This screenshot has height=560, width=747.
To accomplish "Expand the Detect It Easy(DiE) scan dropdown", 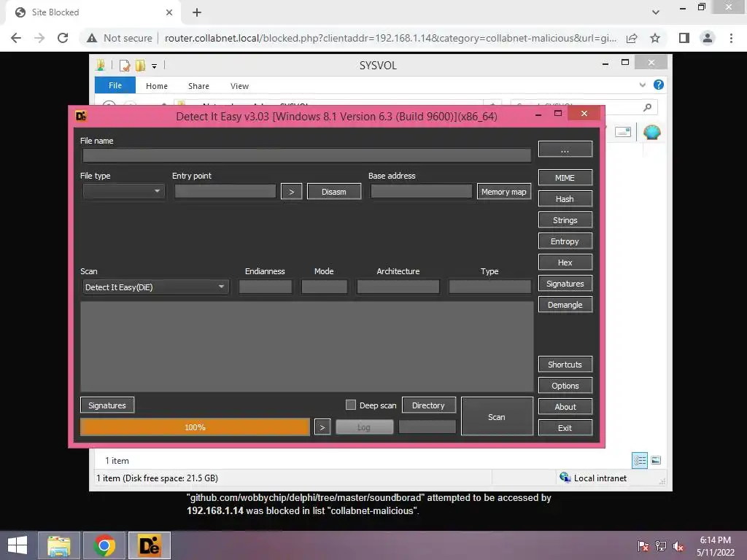I will point(155,287).
